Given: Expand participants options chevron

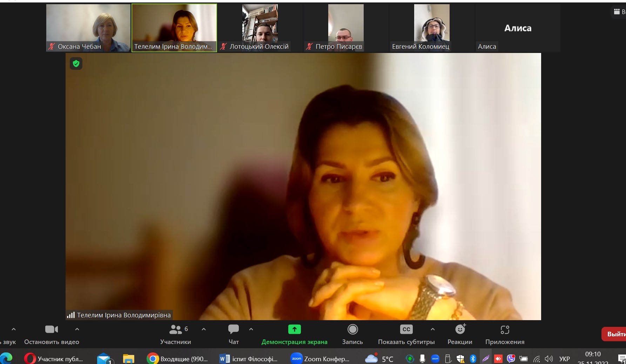Looking at the screenshot, I should click(204, 329).
